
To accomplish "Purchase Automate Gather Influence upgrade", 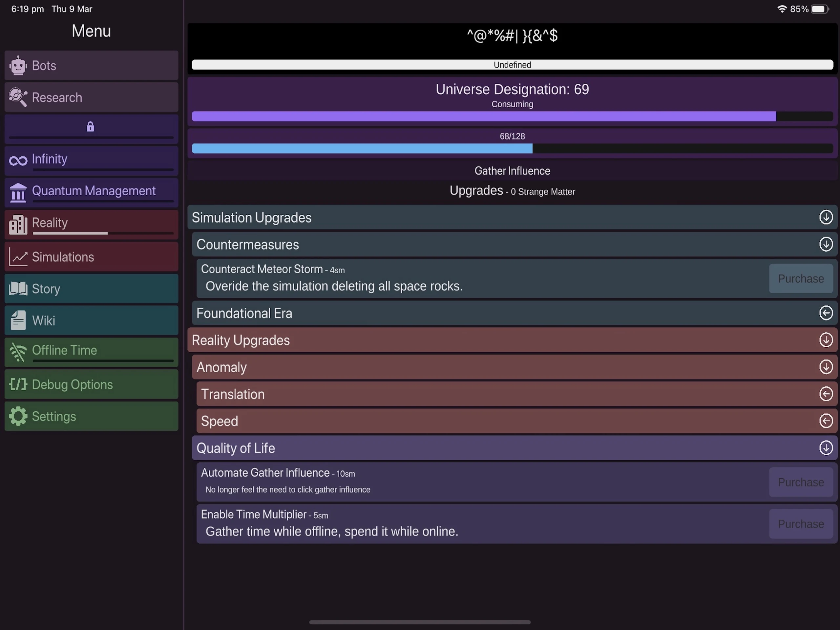I will tap(801, 482).
